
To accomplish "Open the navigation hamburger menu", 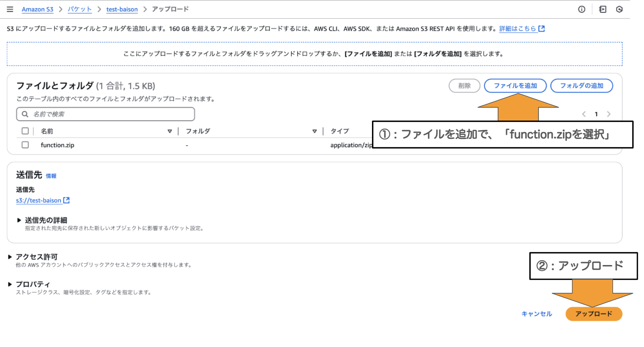I will click(x=10, y=9).
